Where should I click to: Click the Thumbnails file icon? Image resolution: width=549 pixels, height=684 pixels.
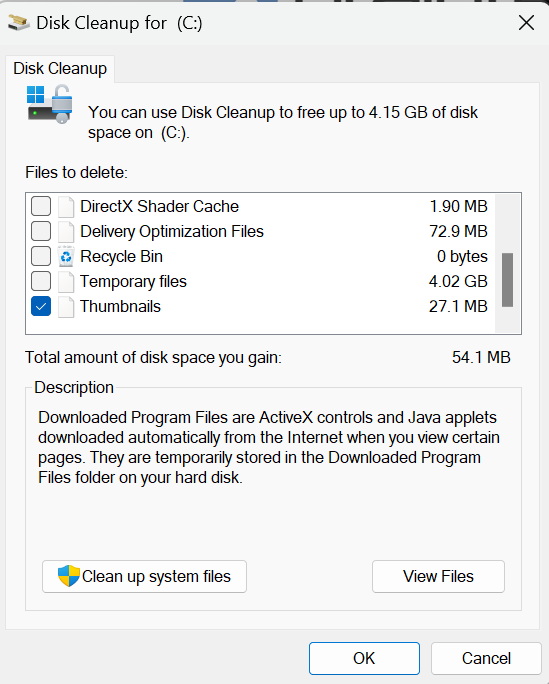[x=66, y=307]
